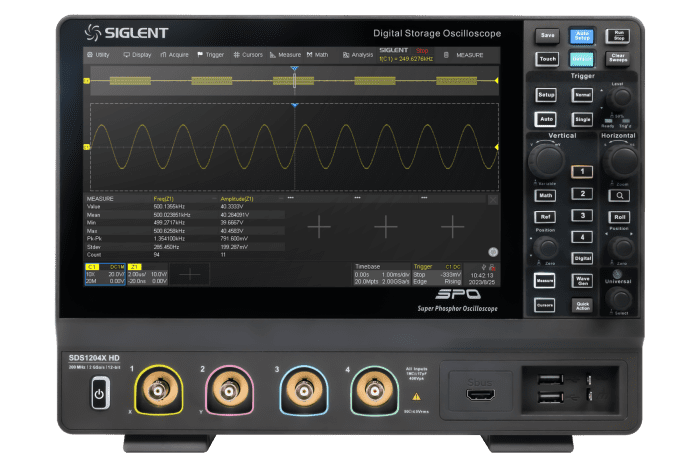Open the Trigger menu with flag icon
The width and height of the screenshot is (700, 467).
coord(210,55)
